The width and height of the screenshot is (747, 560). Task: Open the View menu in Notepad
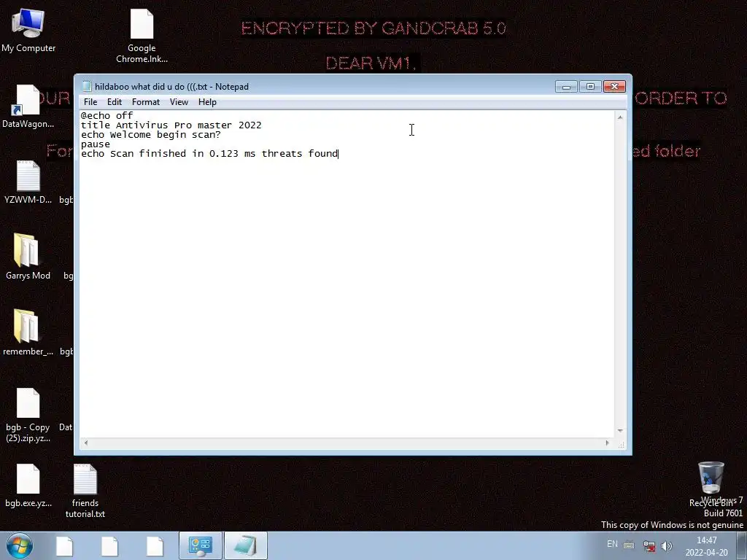pyautogui.click(x=179, y=102)
